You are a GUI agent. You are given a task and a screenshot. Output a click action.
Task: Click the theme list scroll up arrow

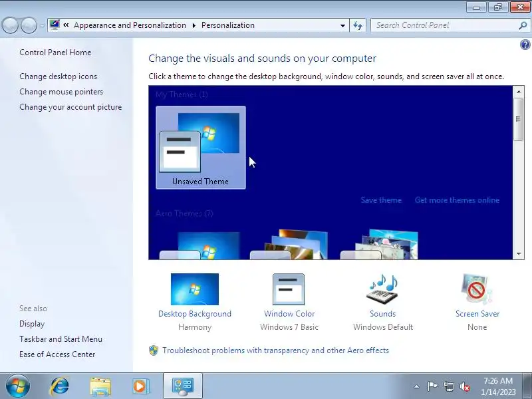519,92
